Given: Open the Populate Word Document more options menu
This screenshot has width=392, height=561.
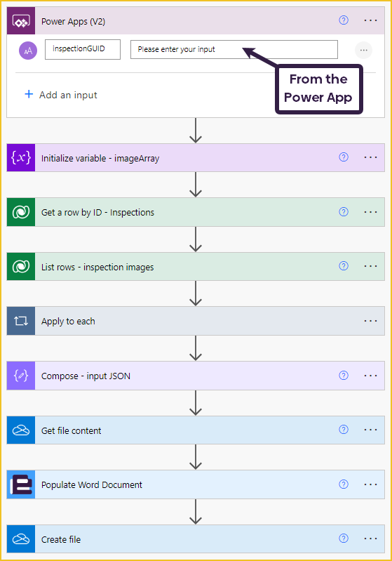Looking at the screenshot, I should (370, 484).
